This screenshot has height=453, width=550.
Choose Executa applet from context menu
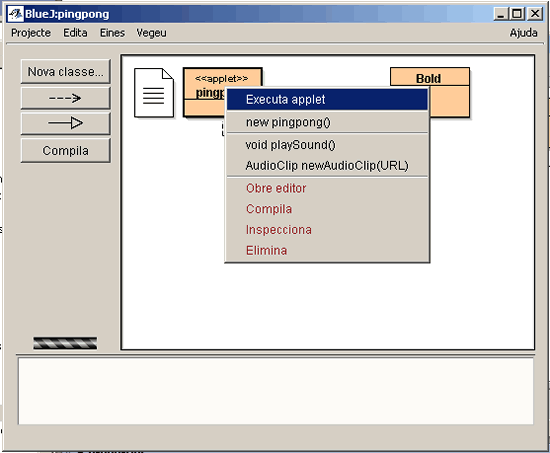point(327,100)
